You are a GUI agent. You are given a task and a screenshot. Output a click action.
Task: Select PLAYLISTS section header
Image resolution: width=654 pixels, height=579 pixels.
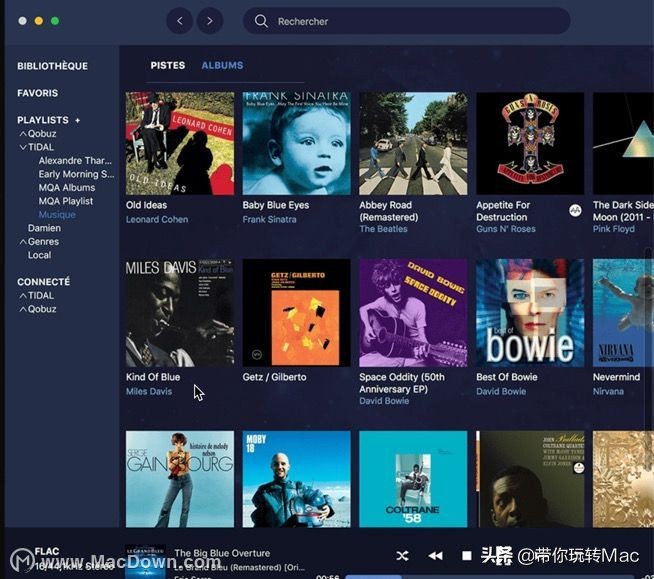point(43,120)
